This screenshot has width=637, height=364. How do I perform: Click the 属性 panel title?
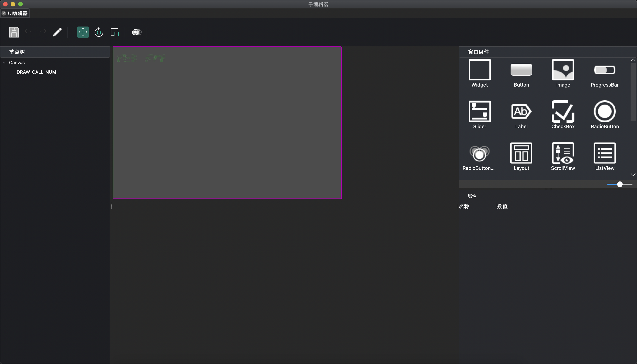[472, 196]
